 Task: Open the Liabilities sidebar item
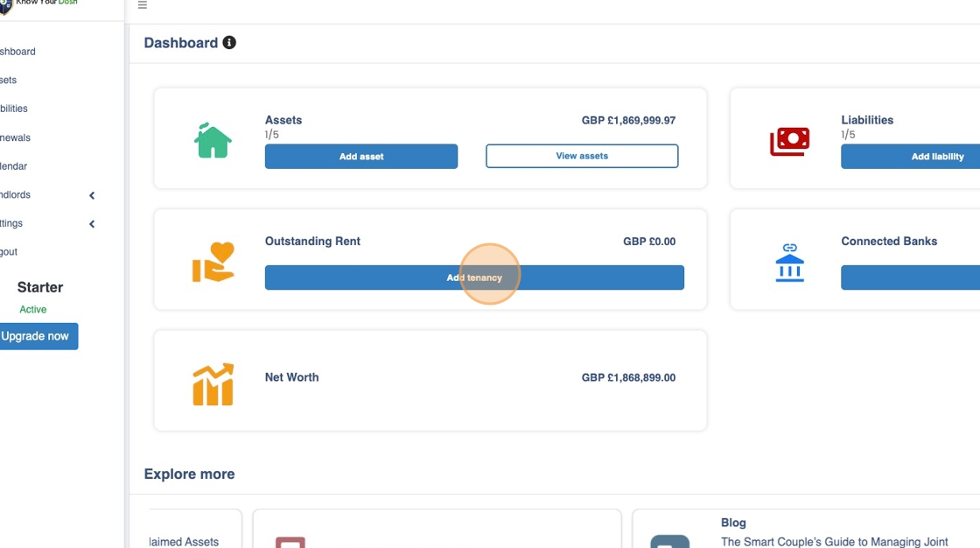click(x=14, y=109)
